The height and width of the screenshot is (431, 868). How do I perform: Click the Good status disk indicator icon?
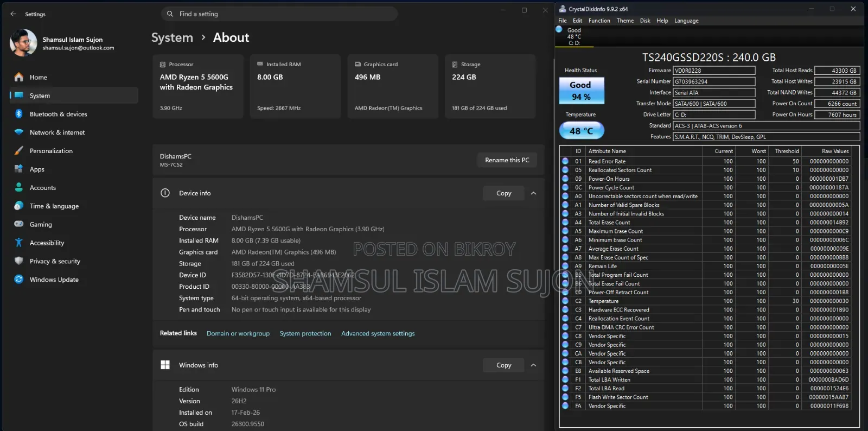point(559,29)
